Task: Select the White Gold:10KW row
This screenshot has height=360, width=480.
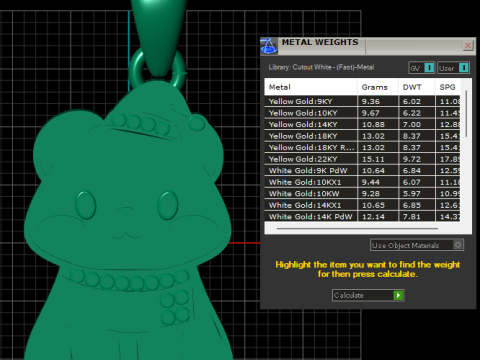Action: pos(362,193)
